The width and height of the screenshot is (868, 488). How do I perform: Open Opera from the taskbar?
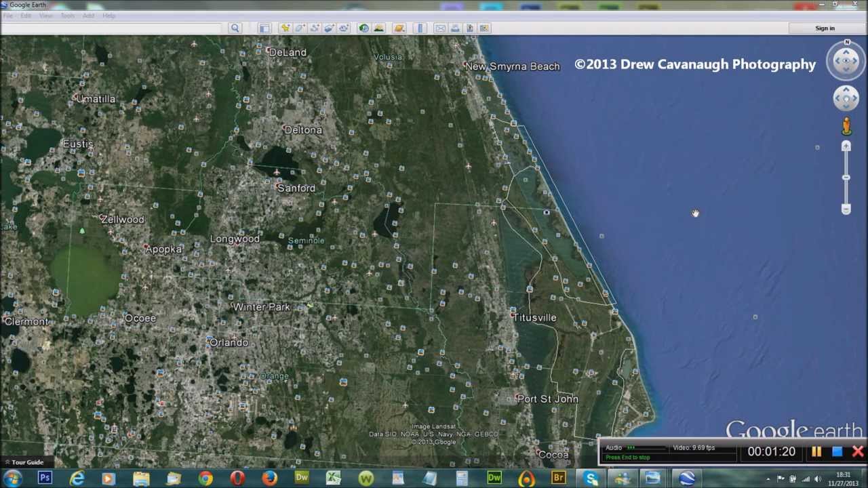pos(237,479)
